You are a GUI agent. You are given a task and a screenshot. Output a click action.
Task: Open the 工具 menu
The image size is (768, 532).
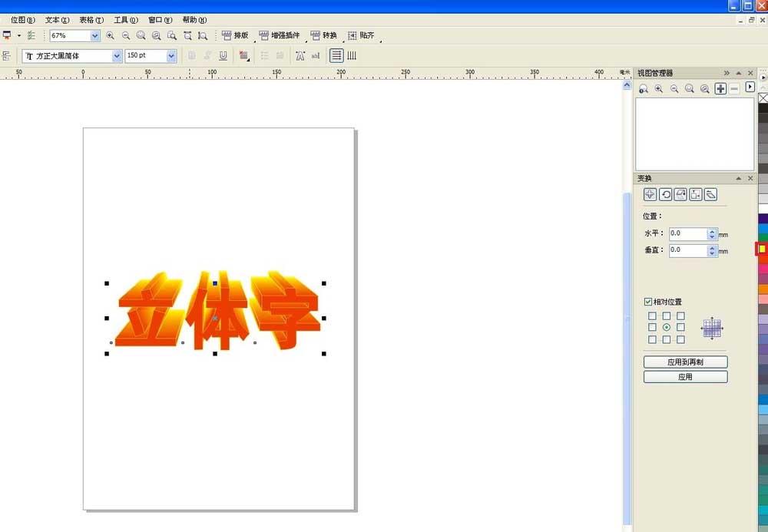point(126,20)
